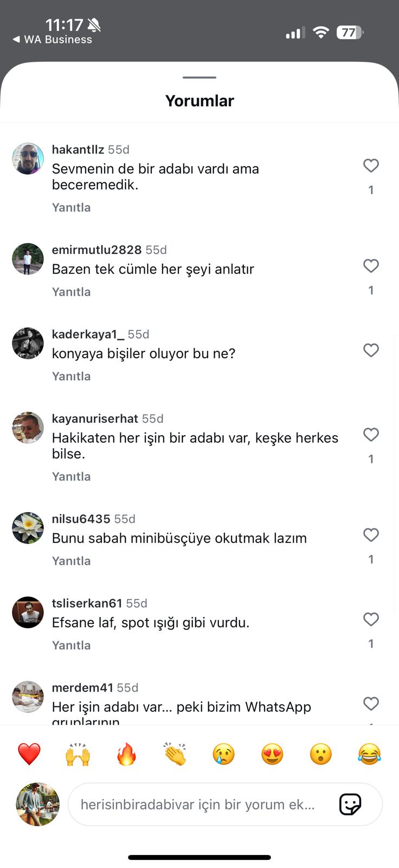Viewport: 399px width, 868px height.
Task: Send the raised hands emoji reaction
Action: tap(78, 754)
